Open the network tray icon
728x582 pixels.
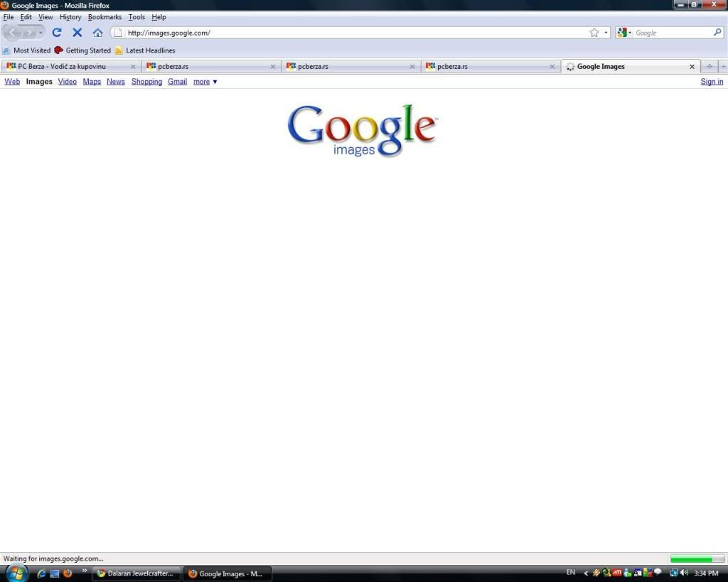click(x=674, y=573)
